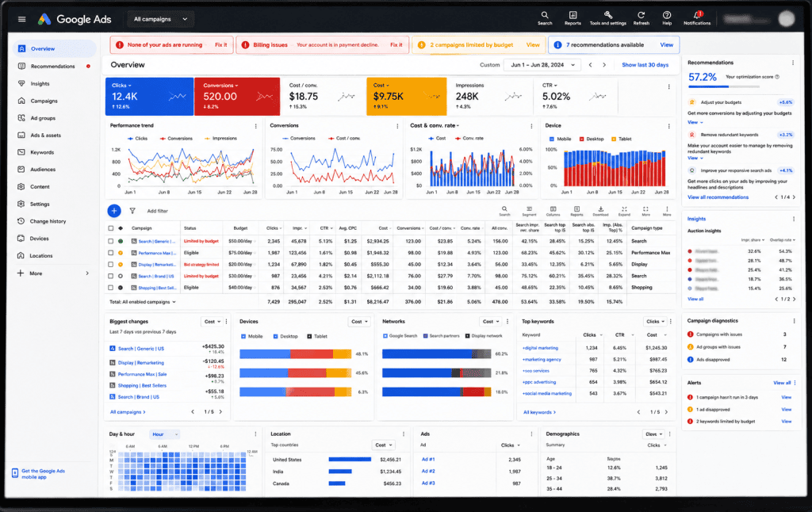Click Fix it on Billing issues alert

[x=396, y=45]
